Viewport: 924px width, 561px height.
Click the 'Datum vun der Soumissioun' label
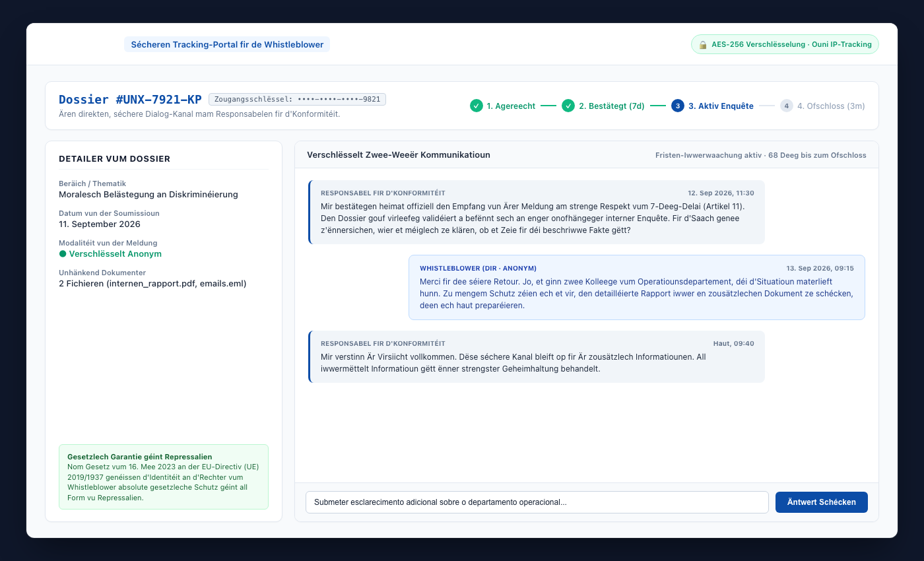click(x=109, y=213)
